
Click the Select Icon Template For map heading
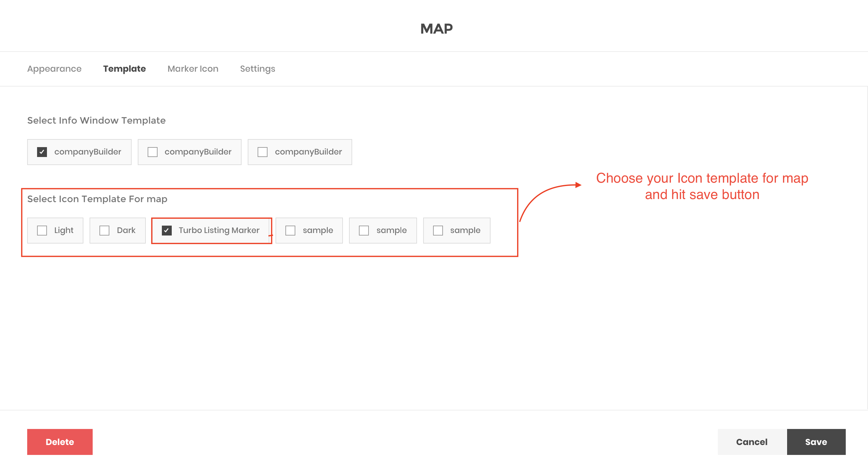tap(97, 199)
